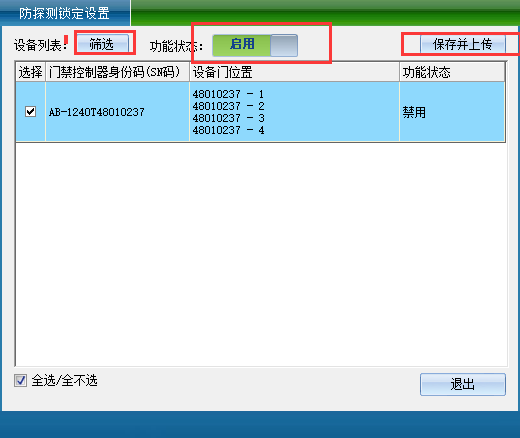The width and height of the screenshot is (520, 438).
Task: Click the 筛选 filter button
Action: click(103, 44)
